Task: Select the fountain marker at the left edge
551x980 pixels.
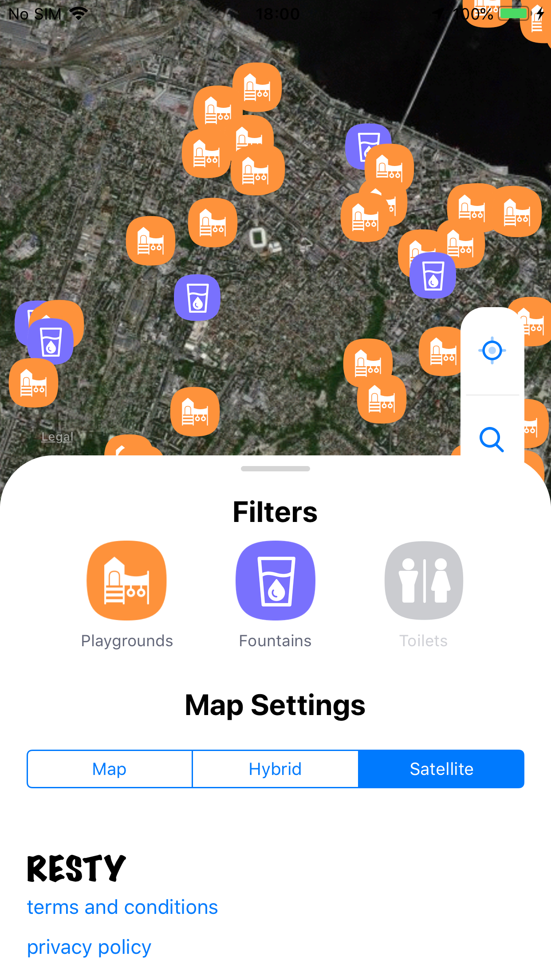Action: pyautogui.click(x=51, y=342)
